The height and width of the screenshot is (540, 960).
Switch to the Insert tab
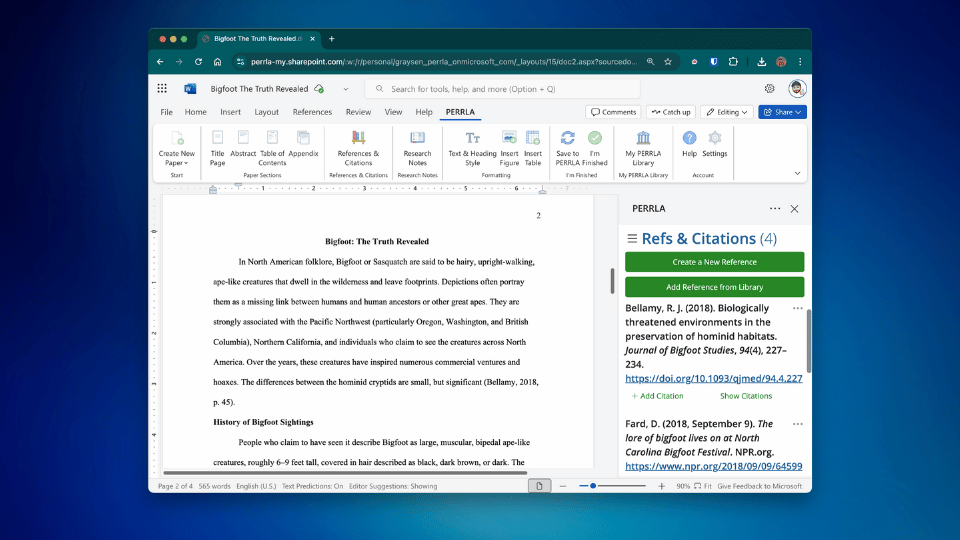coord(230,112)
